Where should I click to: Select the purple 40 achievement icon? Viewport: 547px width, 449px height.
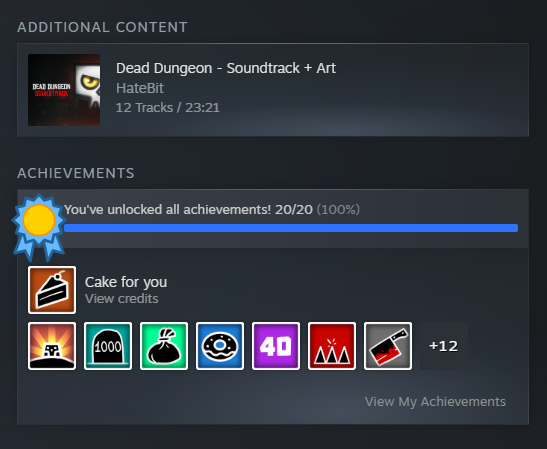[276, 346]
